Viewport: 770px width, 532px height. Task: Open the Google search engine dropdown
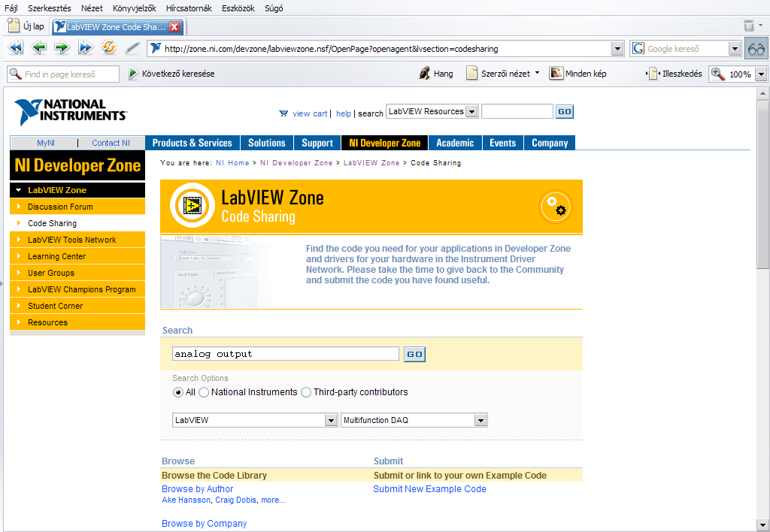735,49
